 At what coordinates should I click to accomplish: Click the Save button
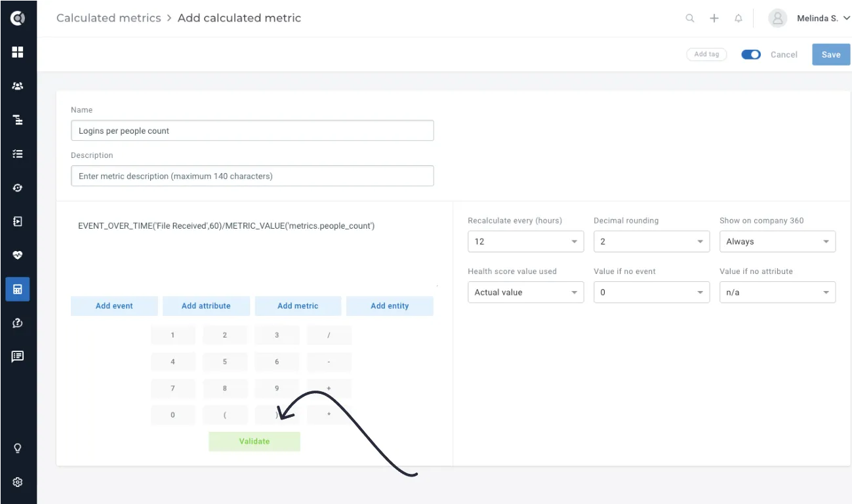831,54
